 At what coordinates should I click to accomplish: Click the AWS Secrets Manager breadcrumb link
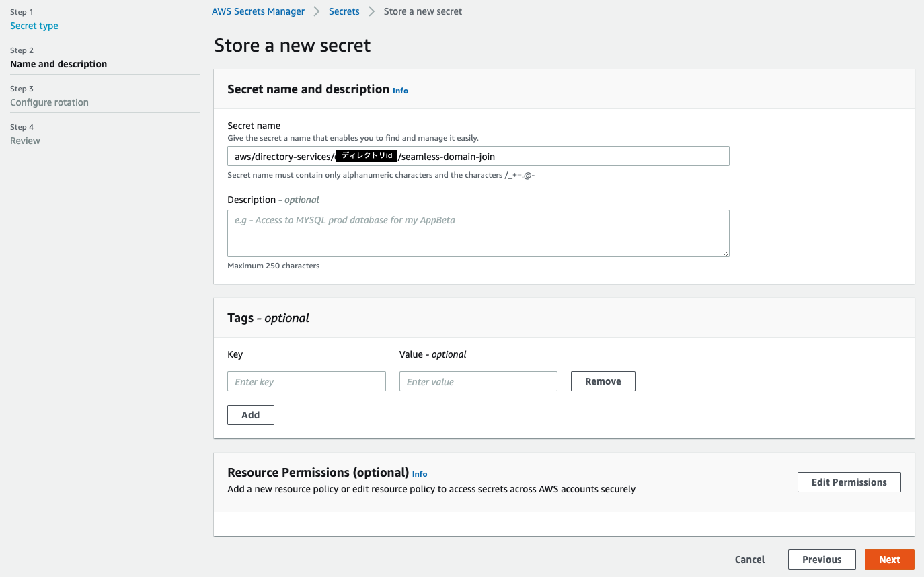coord(258,11)
